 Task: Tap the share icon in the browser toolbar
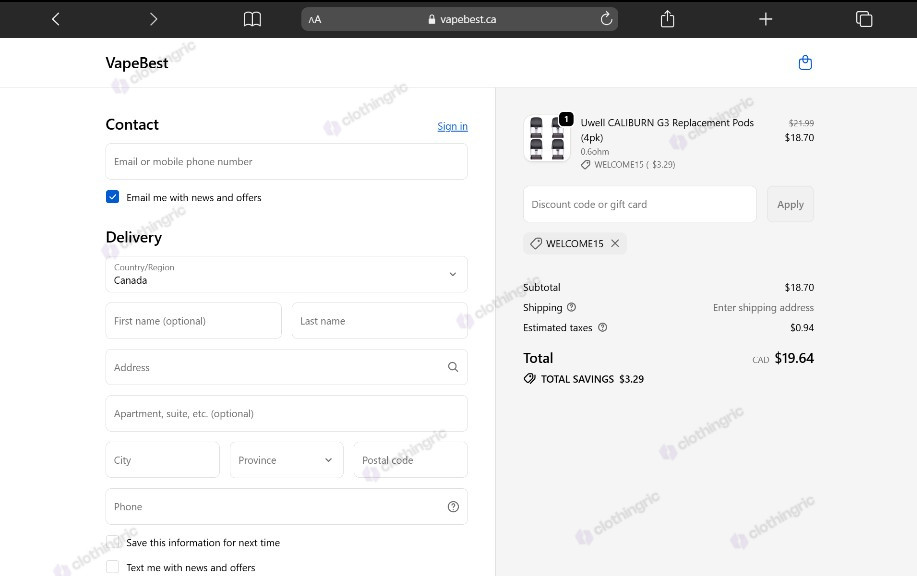click(667, 19)
